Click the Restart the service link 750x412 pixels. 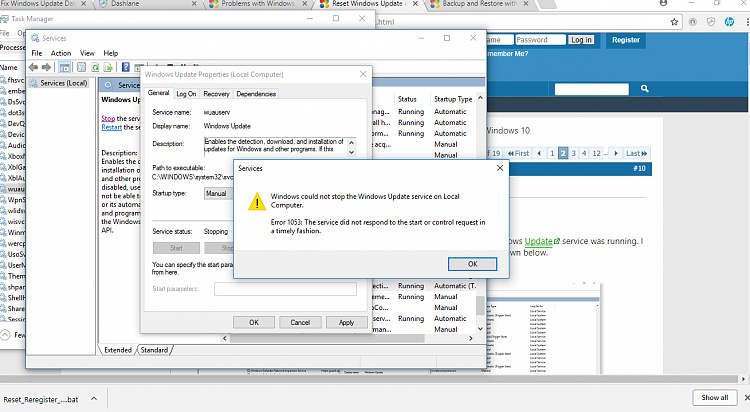[x=111, y=127]
